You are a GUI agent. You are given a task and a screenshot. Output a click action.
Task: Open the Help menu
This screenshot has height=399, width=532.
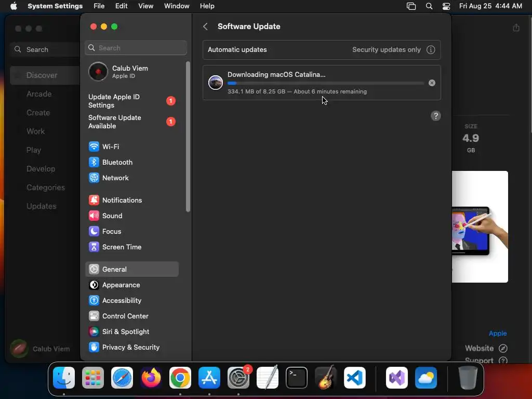point(207,6)
